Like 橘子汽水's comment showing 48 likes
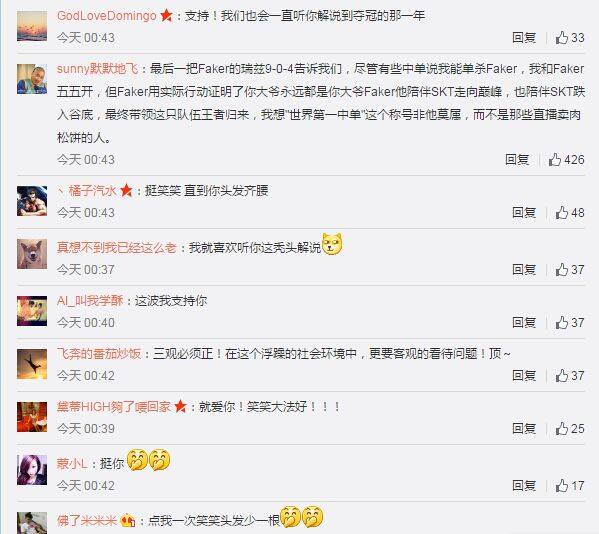 click(570, 213)
